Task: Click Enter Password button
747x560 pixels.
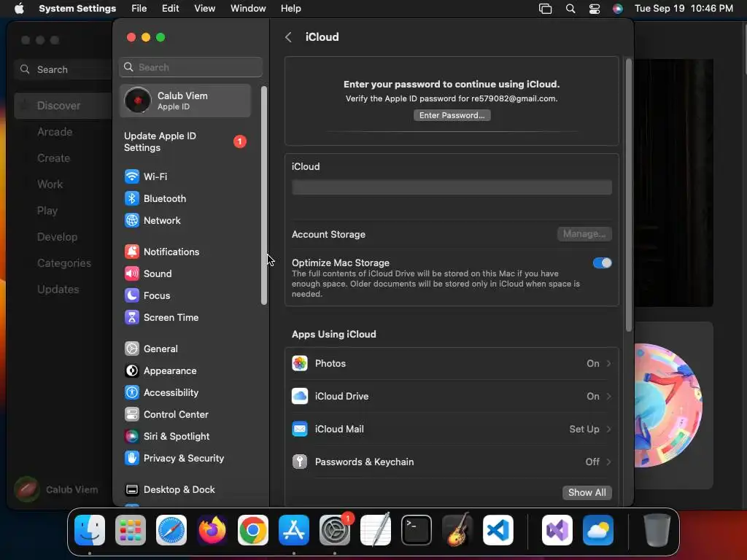Action: 452,116
